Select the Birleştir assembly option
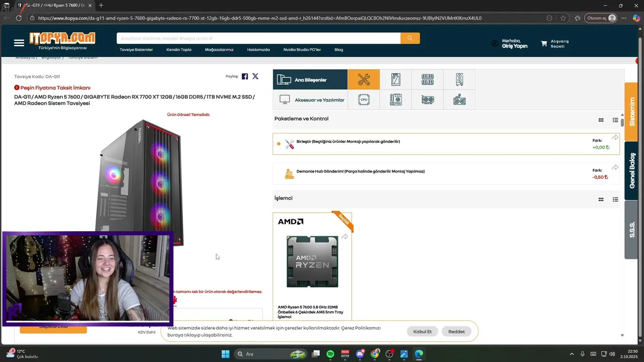This screenshot has width=644, height=362. point(446,144)
